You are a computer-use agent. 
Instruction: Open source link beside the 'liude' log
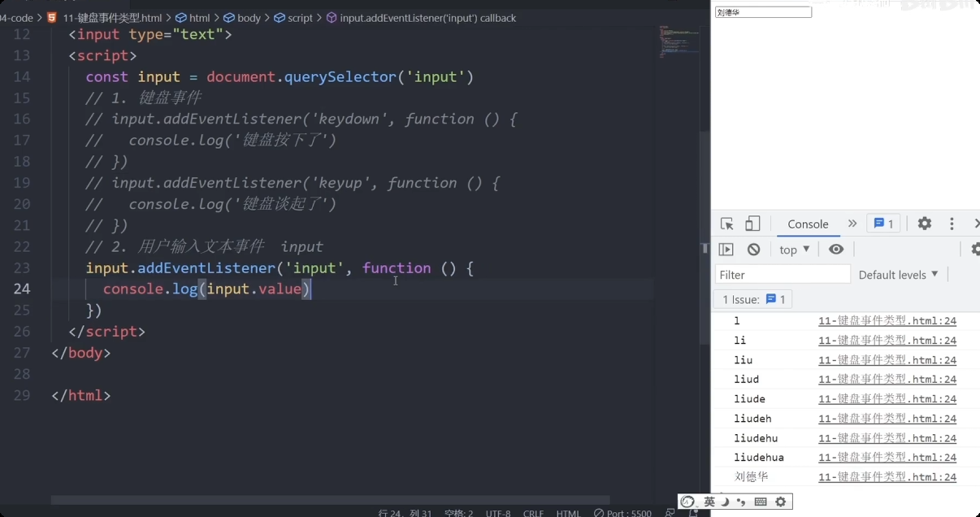click(887, 399)
